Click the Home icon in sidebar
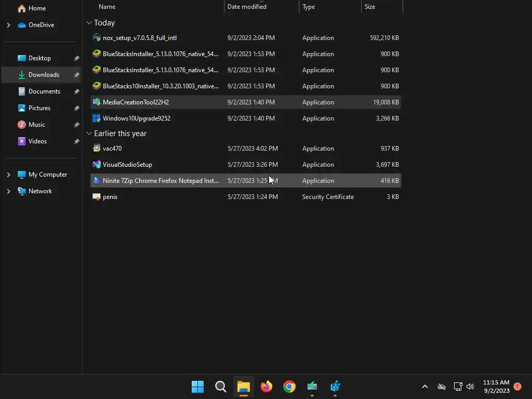532x399 pixels. point(22,8)
